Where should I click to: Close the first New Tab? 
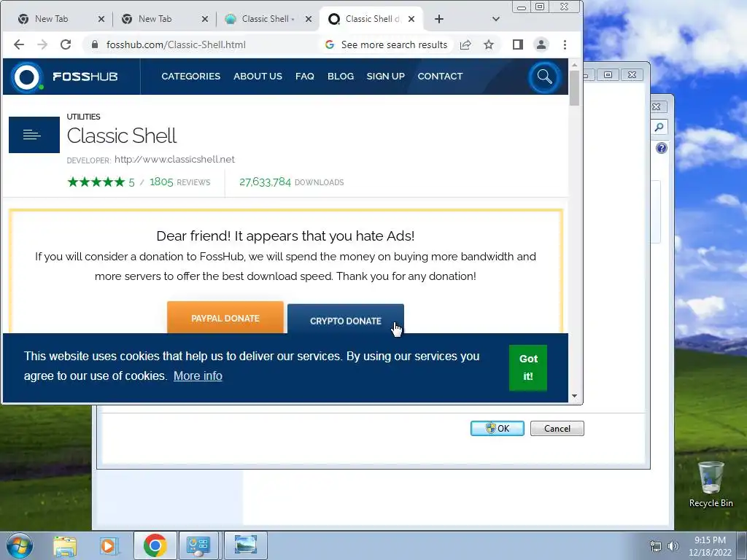coord(101,19)
